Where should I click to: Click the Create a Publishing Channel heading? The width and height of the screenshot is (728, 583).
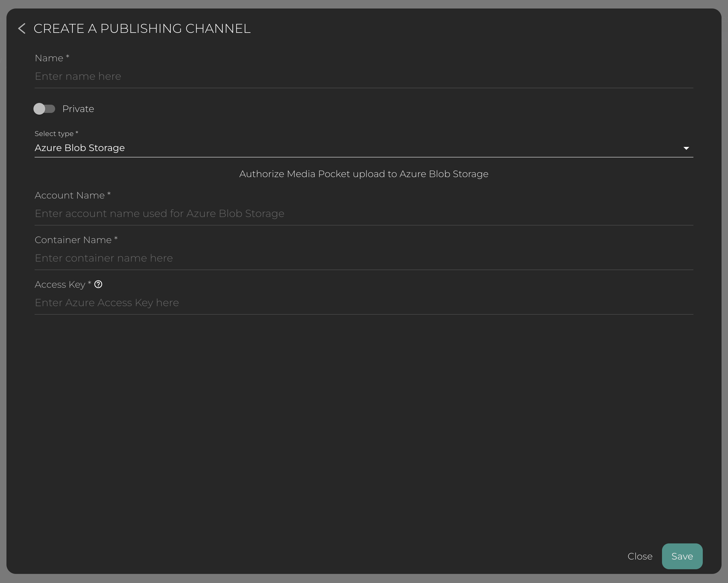coord(142,29)
